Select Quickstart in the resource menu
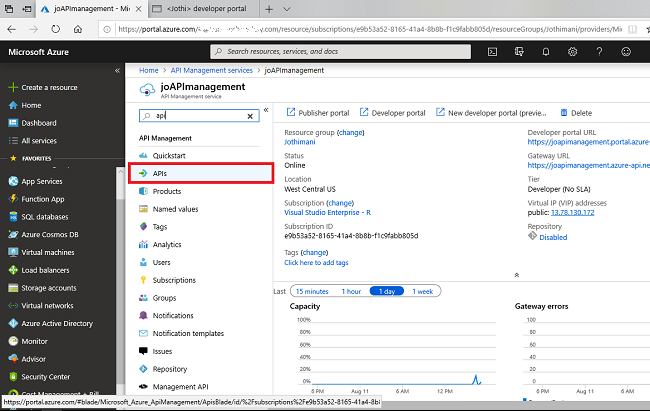Image resolution: width=650 pixels, height=411 pixels. (x=162, y=156)
